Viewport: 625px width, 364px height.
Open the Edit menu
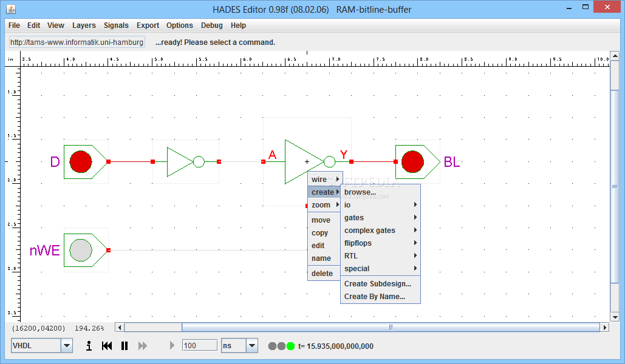(x=33, y=25)
